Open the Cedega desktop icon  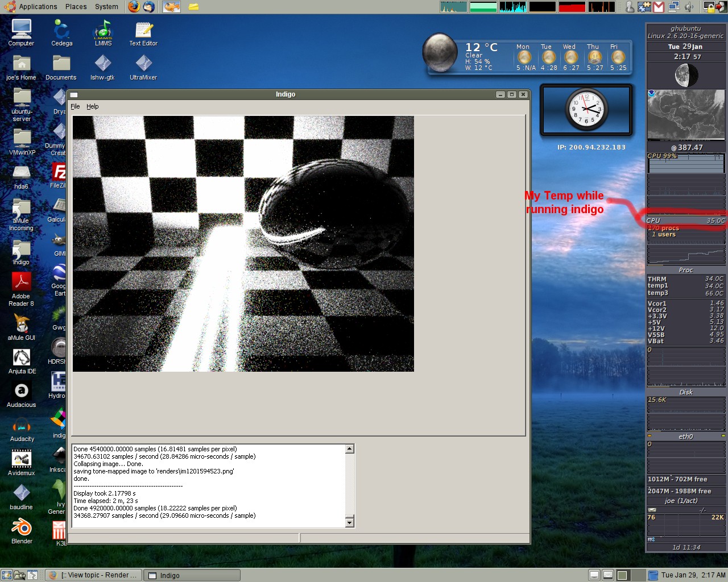point(61,32)
